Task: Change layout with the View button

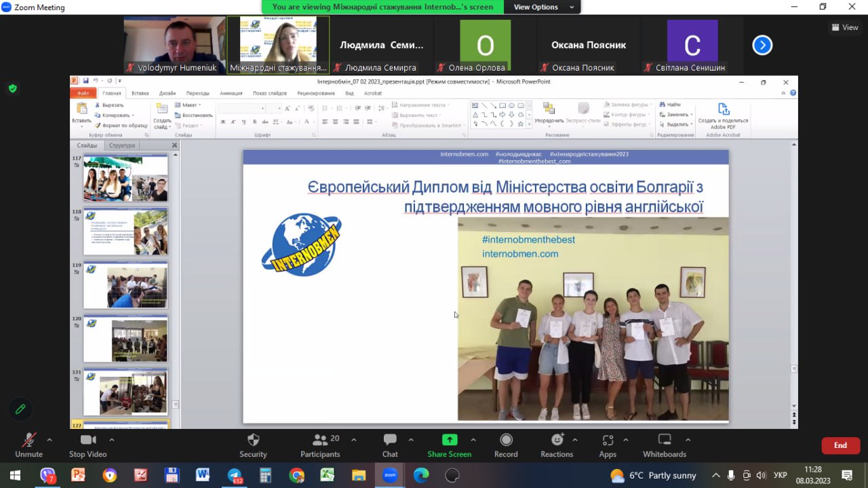Action: [x=845, y=27]
